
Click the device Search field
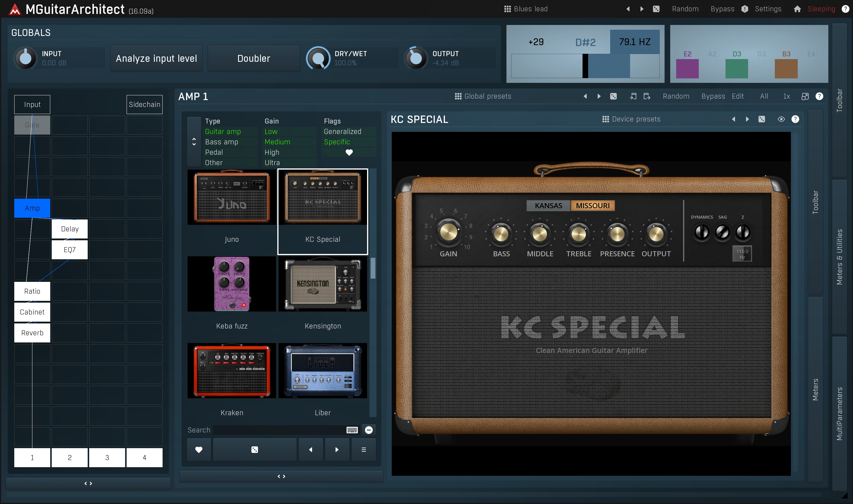point(279,430)
